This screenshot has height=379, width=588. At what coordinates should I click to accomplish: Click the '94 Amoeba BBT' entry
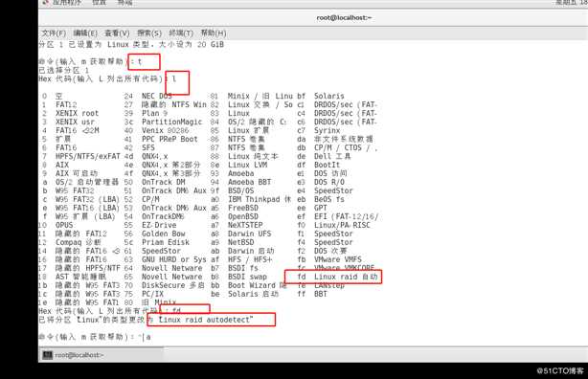click(x=240, y=182)
